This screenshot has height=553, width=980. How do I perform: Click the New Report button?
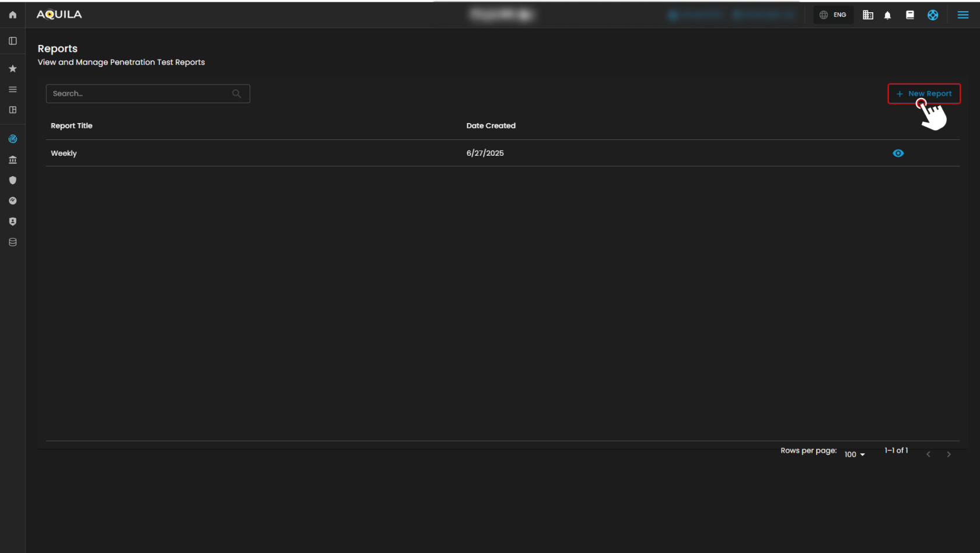tap(923, 93)
